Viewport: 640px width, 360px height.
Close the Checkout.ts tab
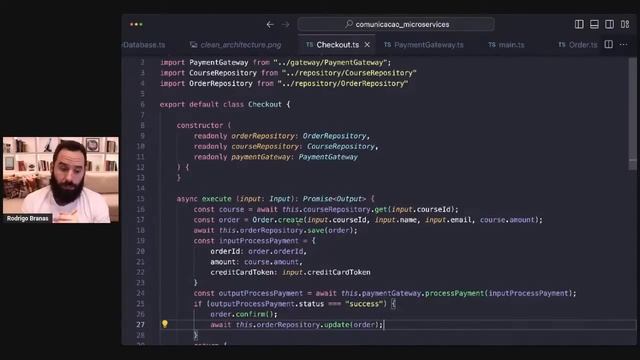[x=367, y=45]
